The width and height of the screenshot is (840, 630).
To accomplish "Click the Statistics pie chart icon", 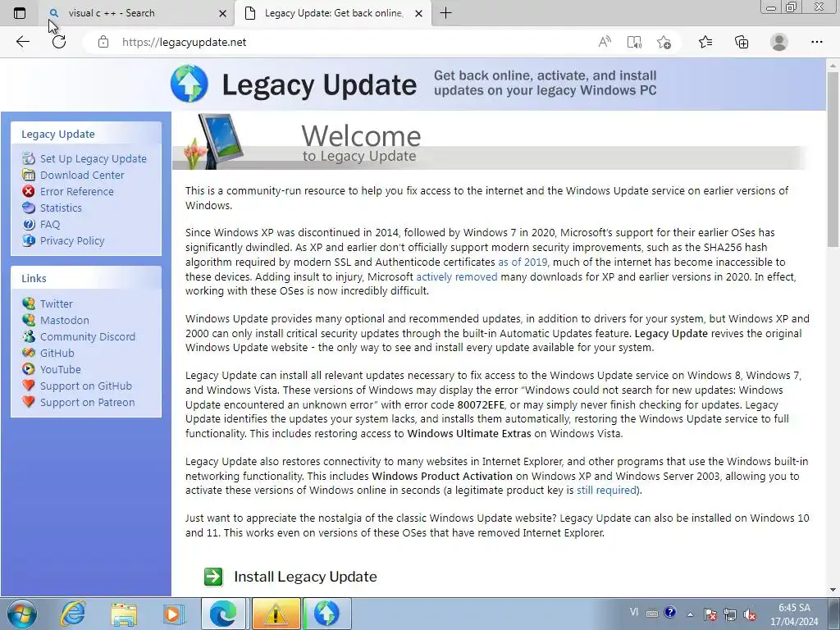I will coord(29,208).
